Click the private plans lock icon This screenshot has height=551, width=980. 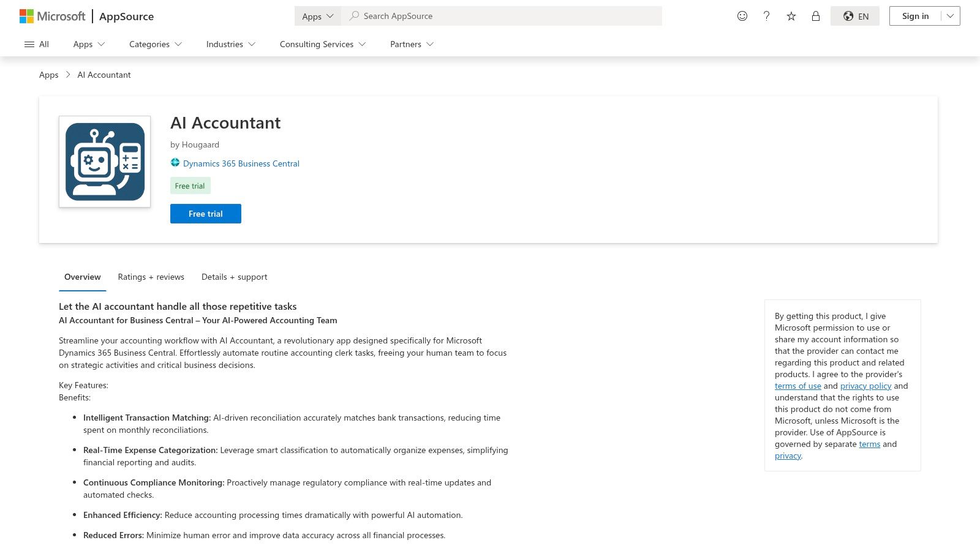pyautogui.click(x=815, y=16)
